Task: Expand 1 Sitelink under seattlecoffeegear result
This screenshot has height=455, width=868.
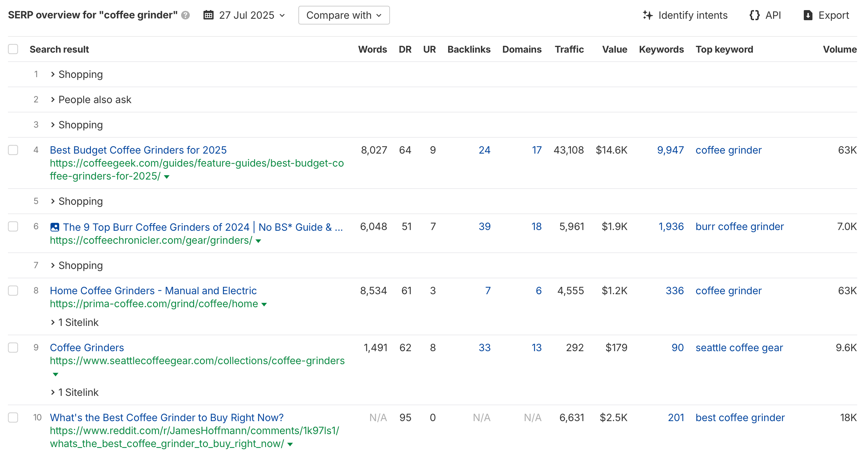Action: click(74, 392)
